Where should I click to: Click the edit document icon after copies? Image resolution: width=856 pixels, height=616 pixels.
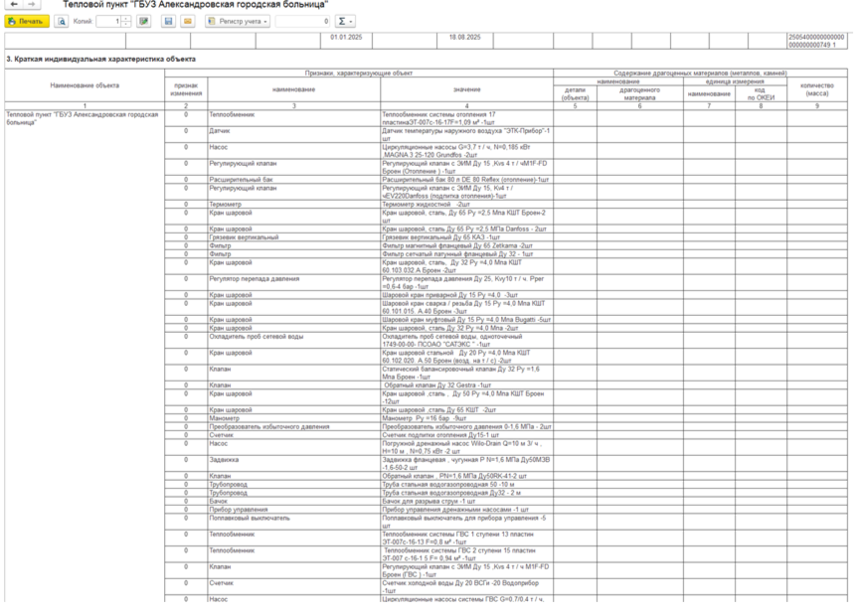[x=143, y=21]
